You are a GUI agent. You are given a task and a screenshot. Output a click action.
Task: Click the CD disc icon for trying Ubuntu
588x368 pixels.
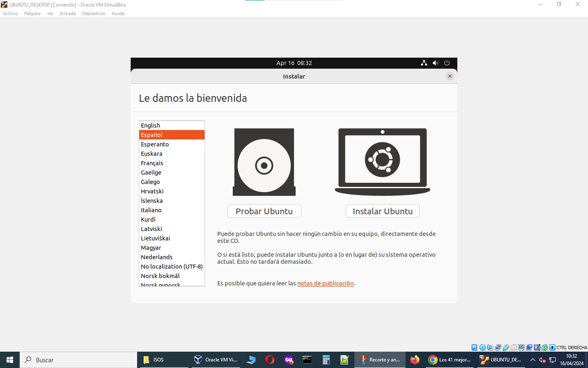(264, 162)
